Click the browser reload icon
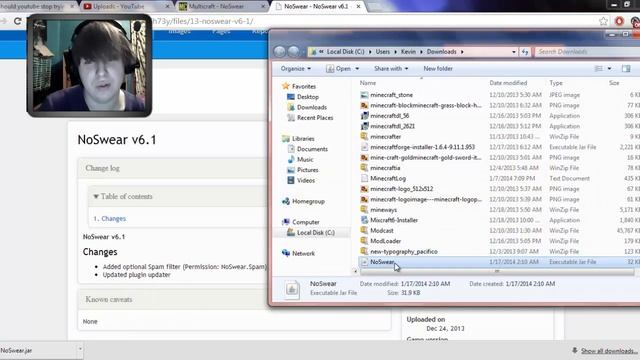The height and width of the screenshot is (360, 640). click(x=18, y=21)
